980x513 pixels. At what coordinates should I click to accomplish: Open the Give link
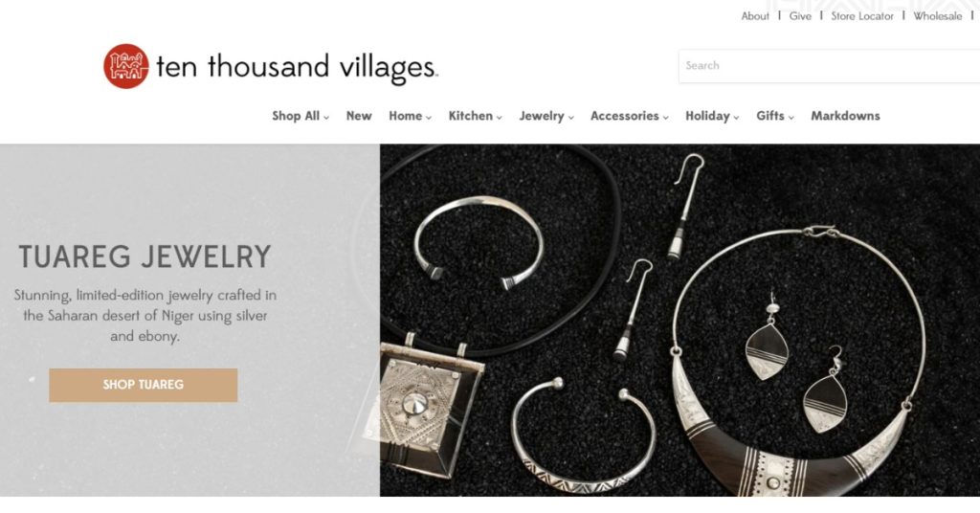(x=800, y=16)
